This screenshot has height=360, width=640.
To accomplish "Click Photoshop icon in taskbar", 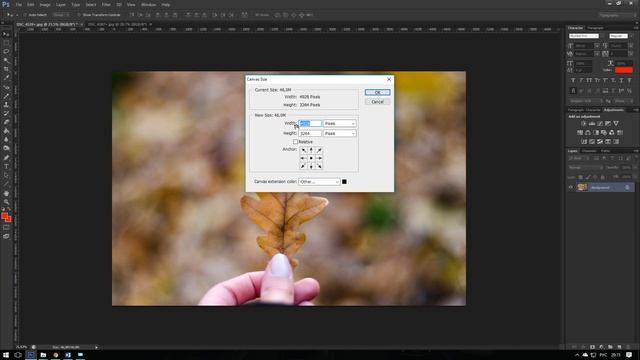I will tap(31, 355).
